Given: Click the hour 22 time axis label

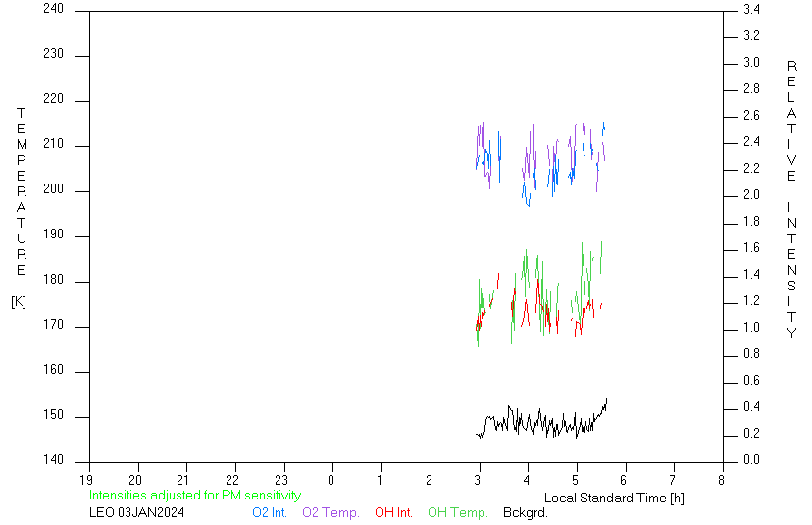Looking at the screenshot, I should (x=232, y=480).
